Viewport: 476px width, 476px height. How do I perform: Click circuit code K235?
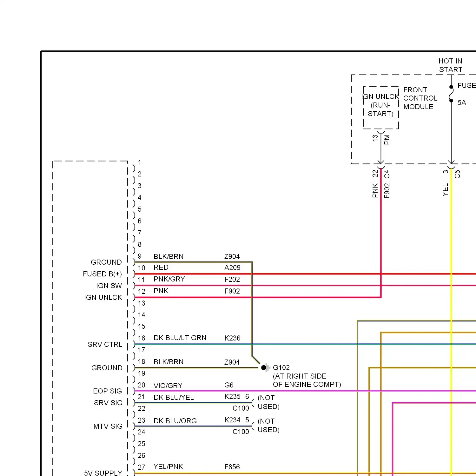tap(232, 397)
